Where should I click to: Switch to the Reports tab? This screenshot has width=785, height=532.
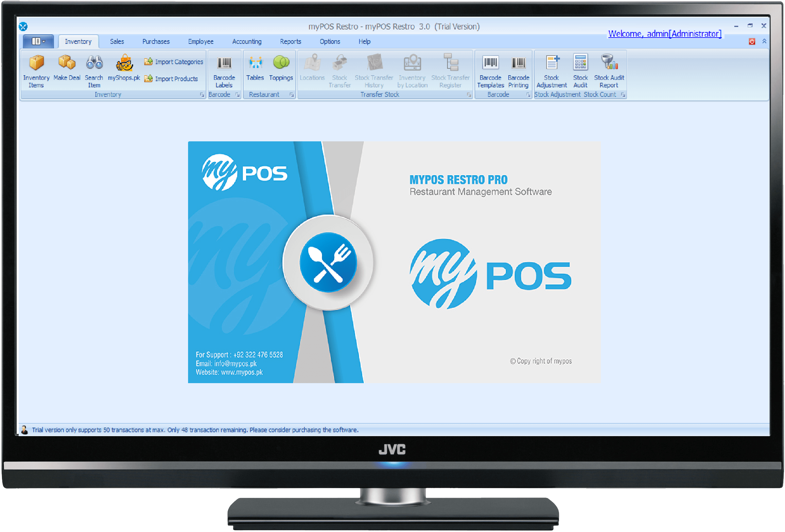[290, 42]
